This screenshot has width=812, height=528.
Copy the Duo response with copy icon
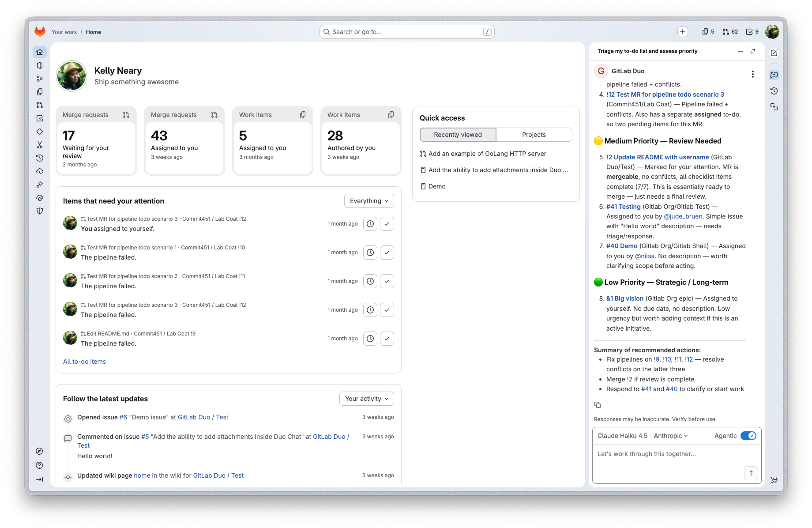pos(598,405)
